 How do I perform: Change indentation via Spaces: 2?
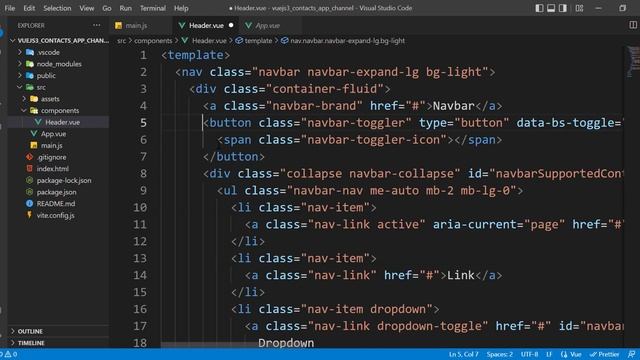[500, 354]
